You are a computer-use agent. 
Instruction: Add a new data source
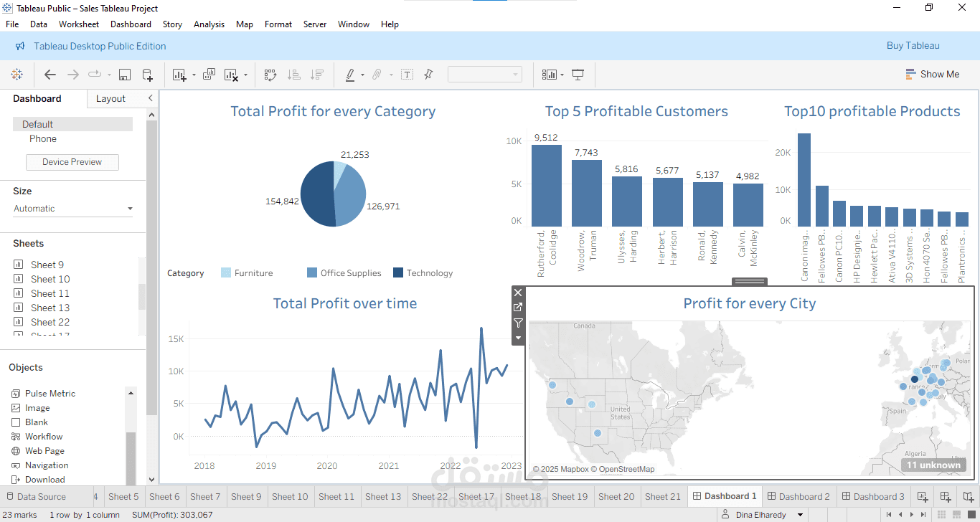[x=147, y=75]
